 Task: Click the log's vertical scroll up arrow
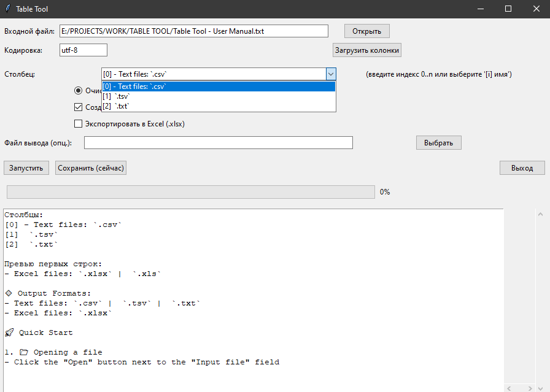pos(540,214)
